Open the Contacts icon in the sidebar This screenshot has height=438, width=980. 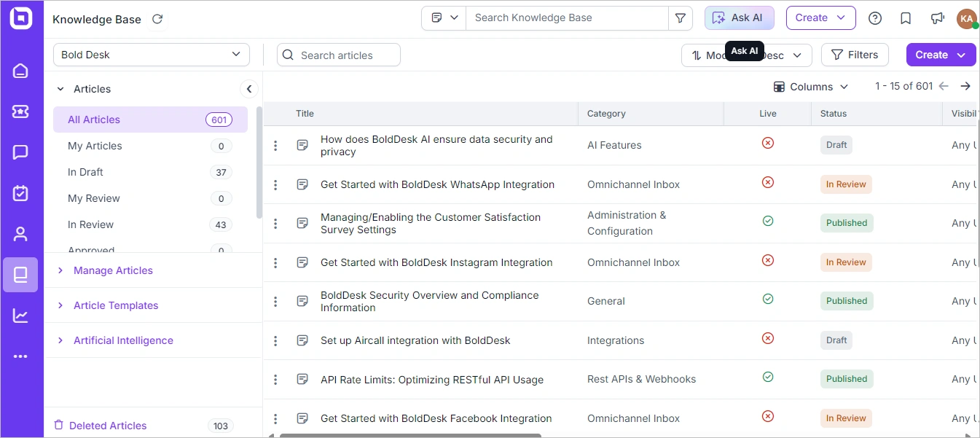(20, 234)
